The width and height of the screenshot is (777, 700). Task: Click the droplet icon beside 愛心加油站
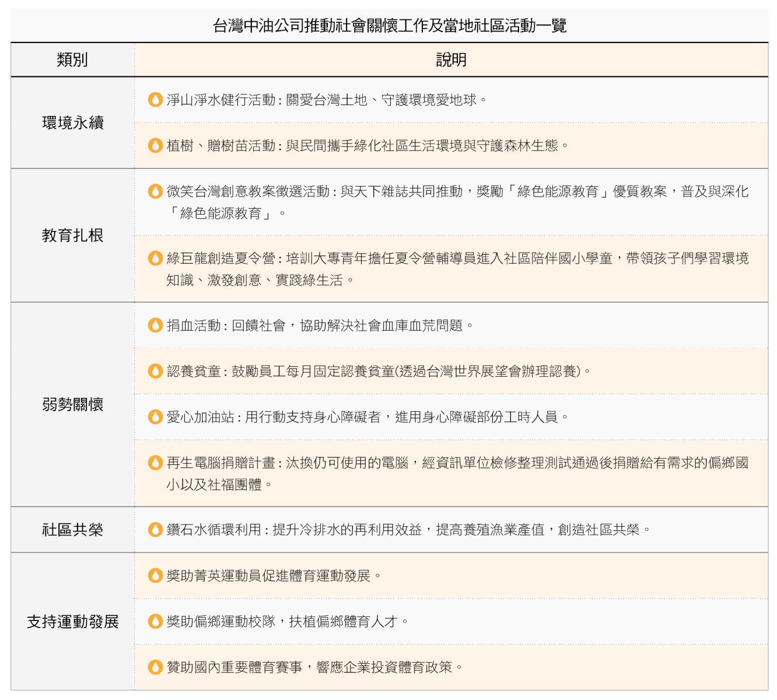click(155, 417)
